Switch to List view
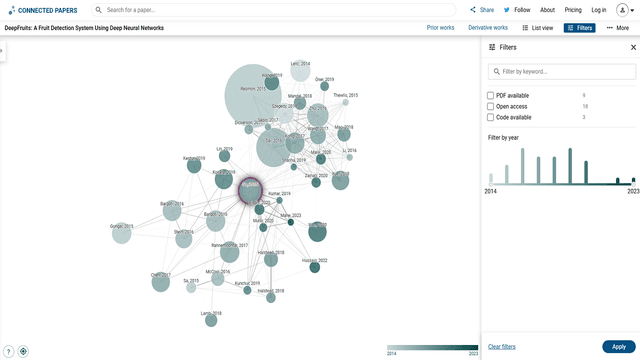This screenshot has width=640, height=360. [538, 28]
